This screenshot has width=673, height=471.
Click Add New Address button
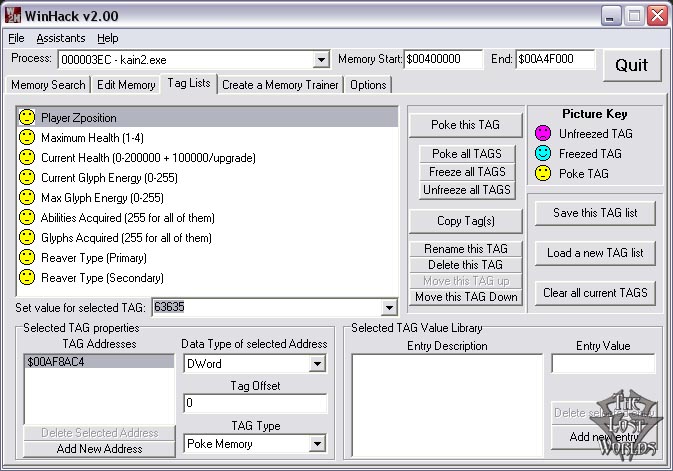pos(100,449)
